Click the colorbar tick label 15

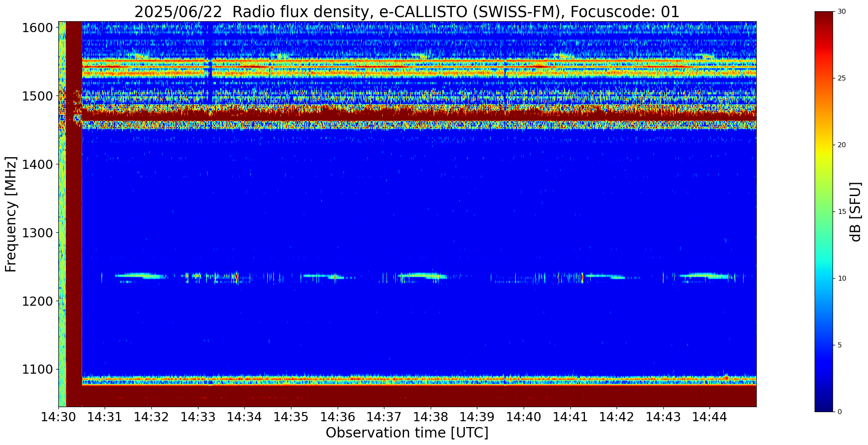pos(842,212)
